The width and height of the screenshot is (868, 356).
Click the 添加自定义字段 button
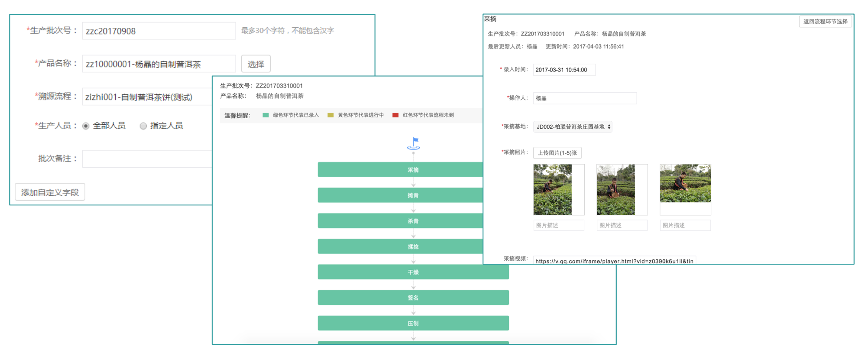50,192
